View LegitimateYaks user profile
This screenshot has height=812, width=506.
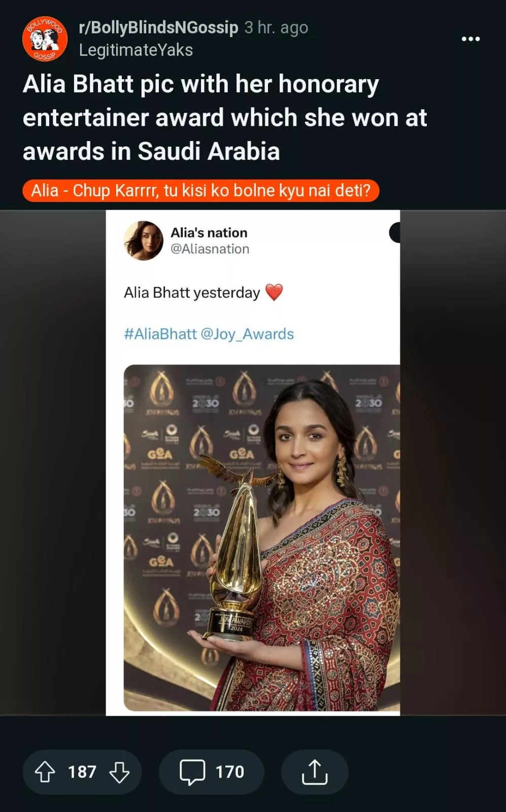[x=136, y=50]
